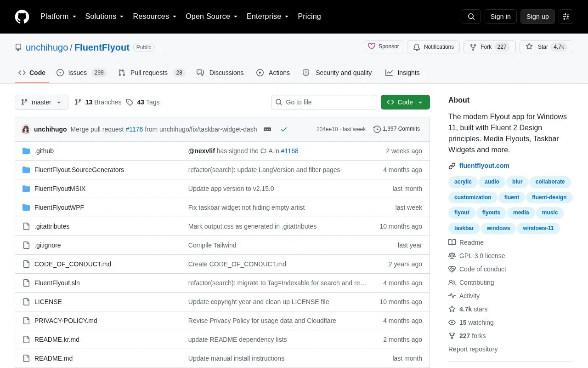588x368 pixels.
Task: Click the Code of conduct heart icon
Action: (x=452, y=269)
